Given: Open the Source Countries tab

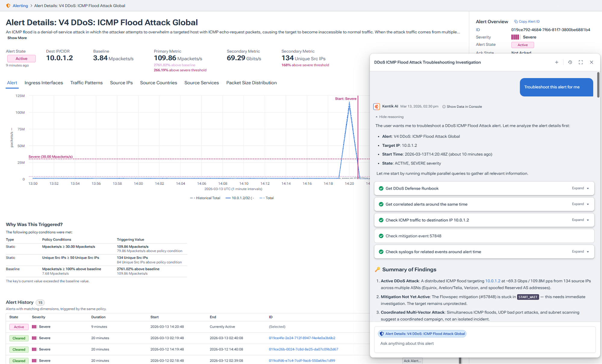Looking at the screenshot, I should click(x=158, y=83).
